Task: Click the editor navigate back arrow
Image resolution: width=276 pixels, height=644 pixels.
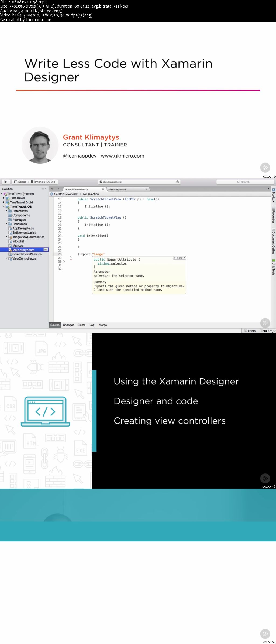Action: click(52, 189)
